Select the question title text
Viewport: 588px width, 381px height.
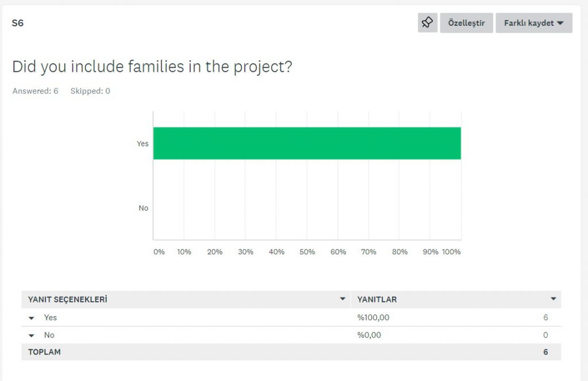pos(152,67)
